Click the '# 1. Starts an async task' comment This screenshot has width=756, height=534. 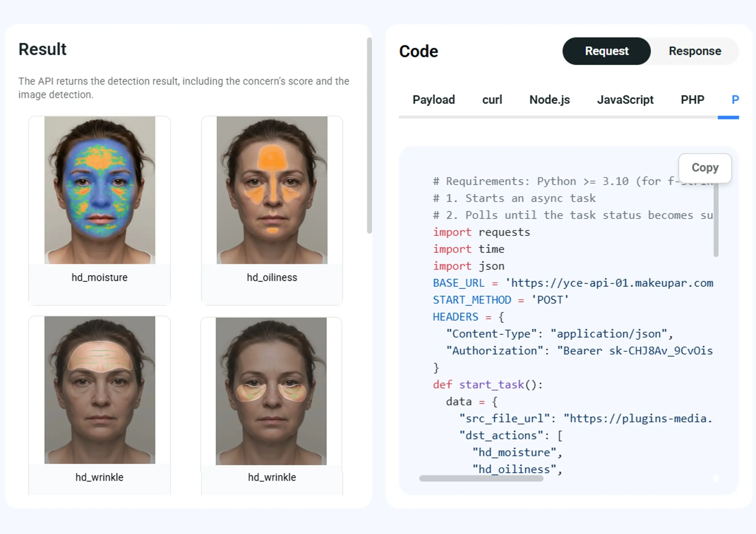514,198
